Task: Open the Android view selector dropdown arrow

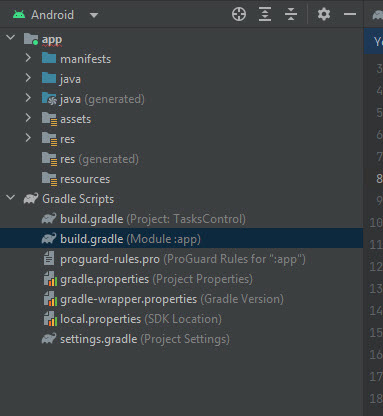Action: [x=94, y=15]
